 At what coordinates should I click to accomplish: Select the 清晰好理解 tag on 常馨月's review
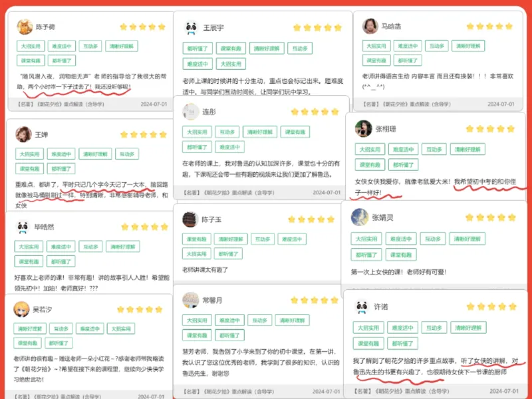coord(293,321)
